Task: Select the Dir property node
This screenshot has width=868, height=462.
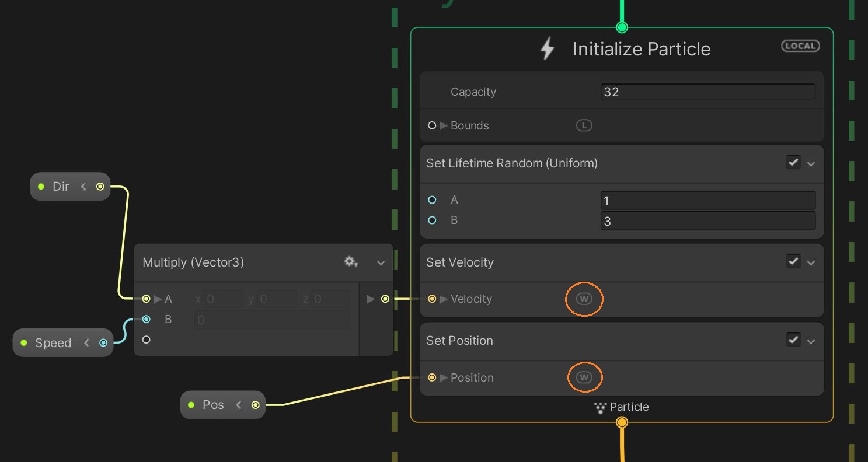Action: 70,187
